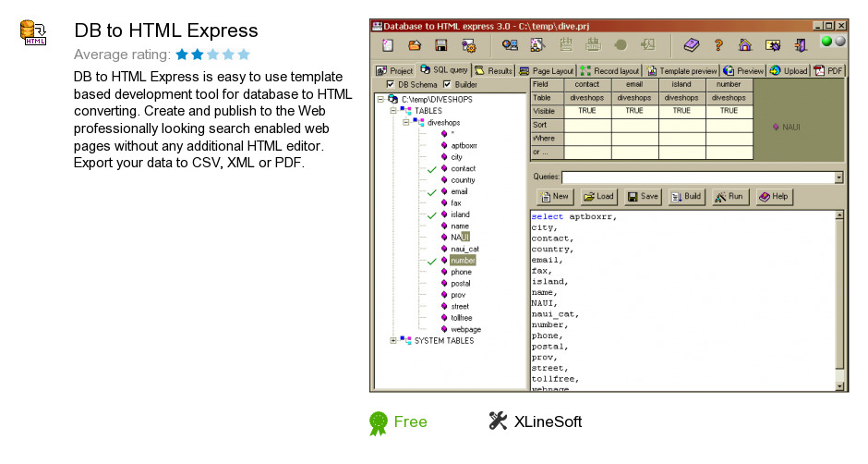The height and width of the screenshot is (464, 868).
Task: Click into the Queries input field
Action: (x=698, y=177)
